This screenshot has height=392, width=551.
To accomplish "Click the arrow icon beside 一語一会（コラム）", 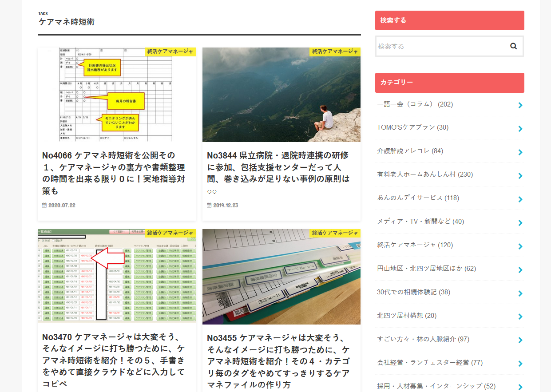I will (520, 105).
